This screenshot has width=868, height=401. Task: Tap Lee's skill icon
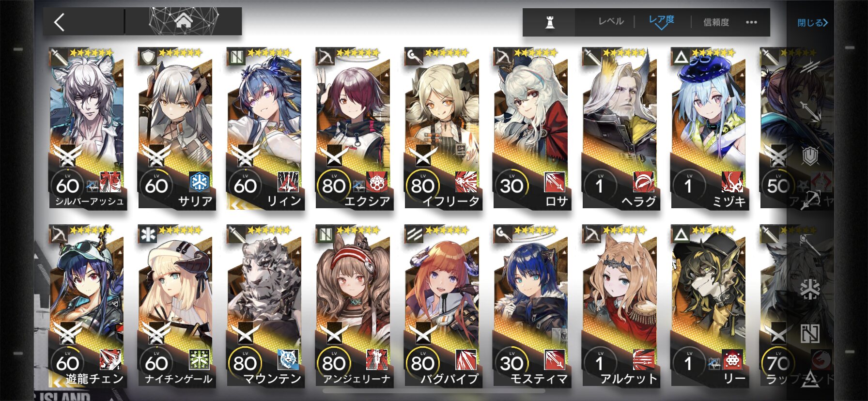coord(732,360)
